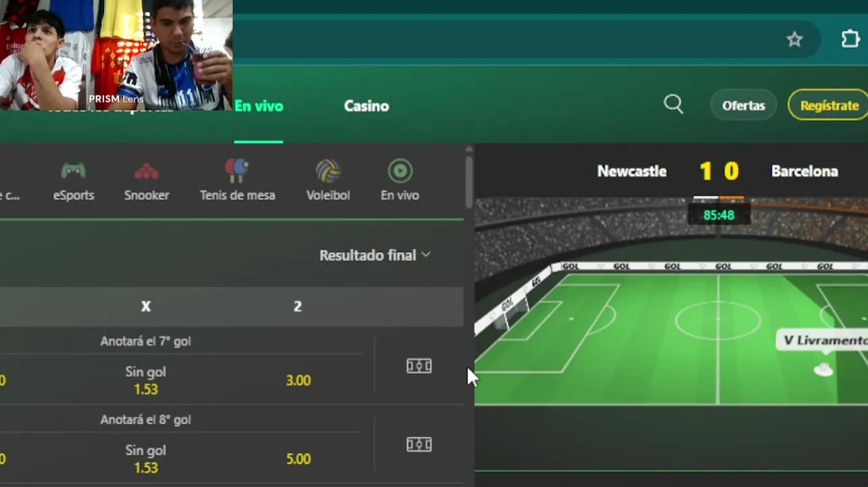Open match tracker icon for 7° gol
868x487 pixels.
tap(418, 366)
